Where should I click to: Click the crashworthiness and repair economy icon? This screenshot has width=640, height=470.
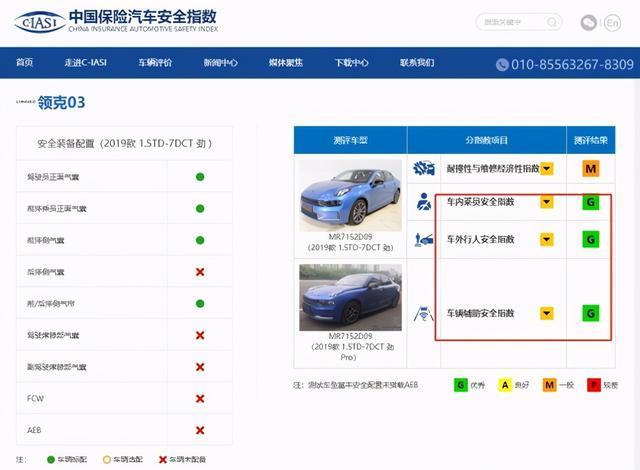point(424,168)
